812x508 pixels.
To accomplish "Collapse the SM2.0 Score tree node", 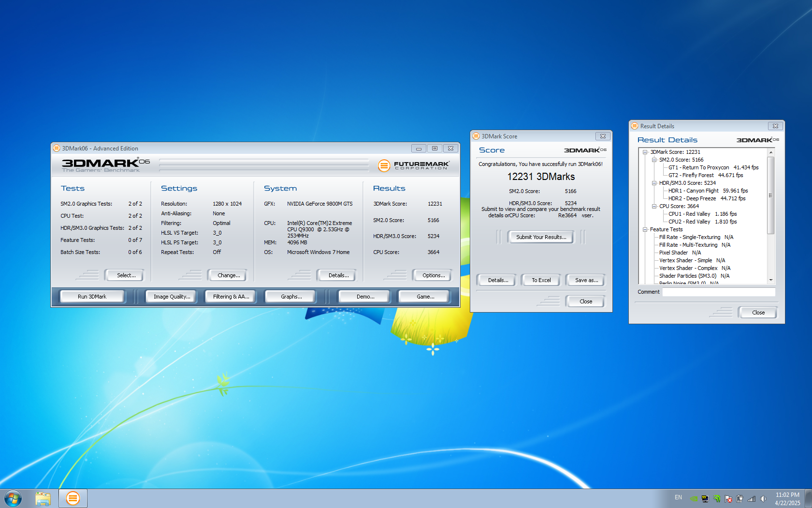I will (654, 160).
